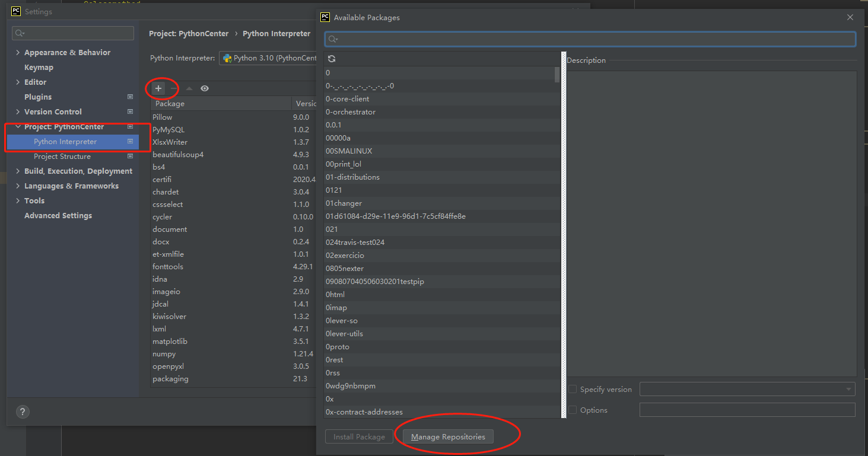This screenshot has width=868, height=456.
Task: Click the Manage Repositories button
Action: [448, 437]
